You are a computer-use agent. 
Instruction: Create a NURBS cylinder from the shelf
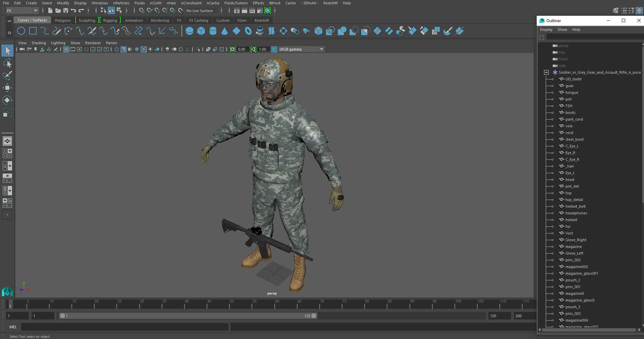coord(213,31)
